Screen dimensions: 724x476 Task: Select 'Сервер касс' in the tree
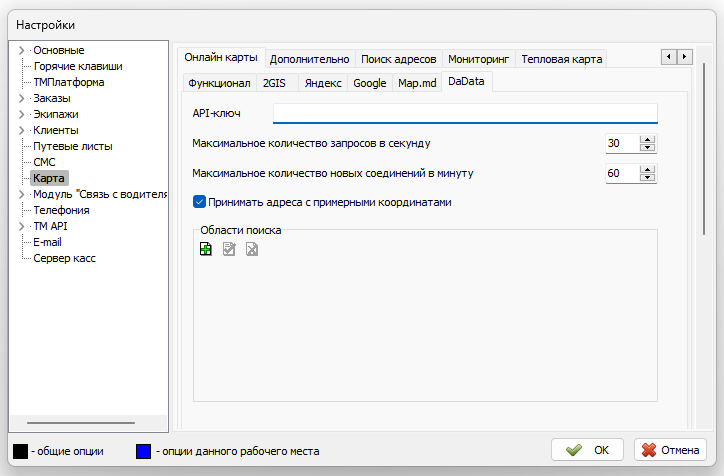click(x=65, y=258)
